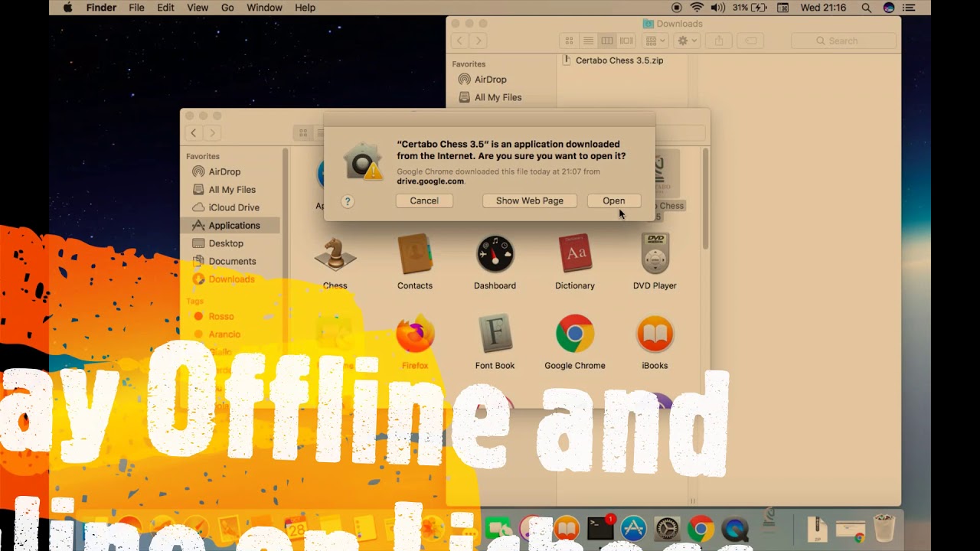The image size is (980, 551).
Task: Open App Store from the Dock
Action: pos(634,528)
